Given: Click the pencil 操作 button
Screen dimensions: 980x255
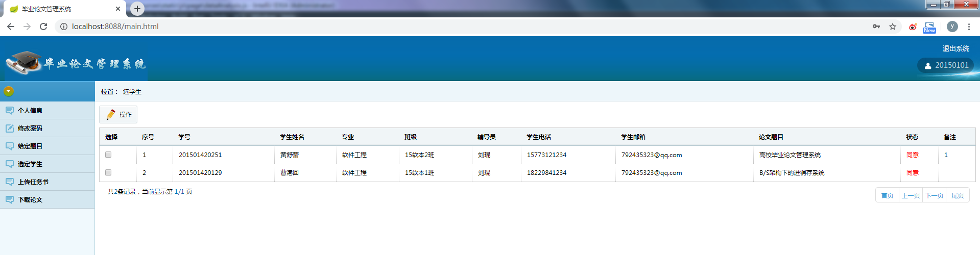Looking at the screenshot, I should coord(118,115).
